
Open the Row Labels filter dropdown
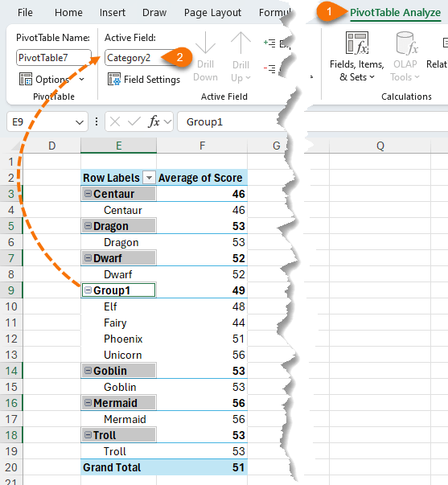tap(149, 178)
